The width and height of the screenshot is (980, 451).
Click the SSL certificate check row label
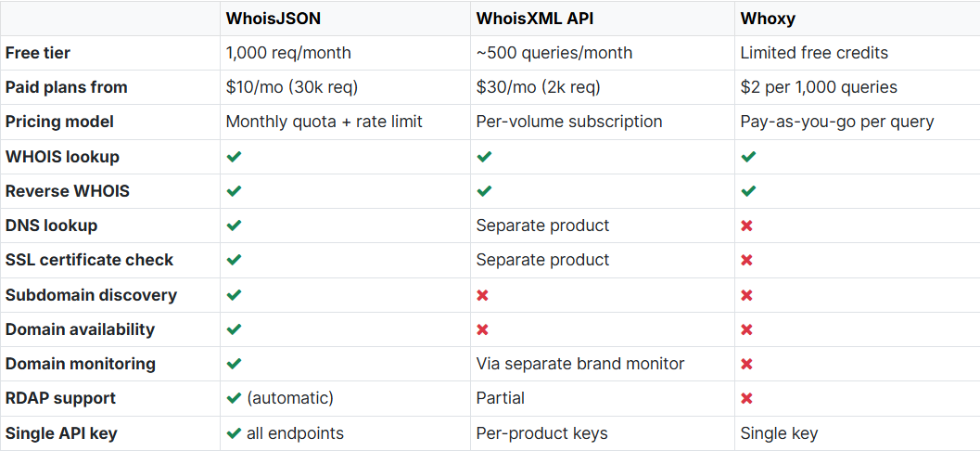click(x=89, y=260)
